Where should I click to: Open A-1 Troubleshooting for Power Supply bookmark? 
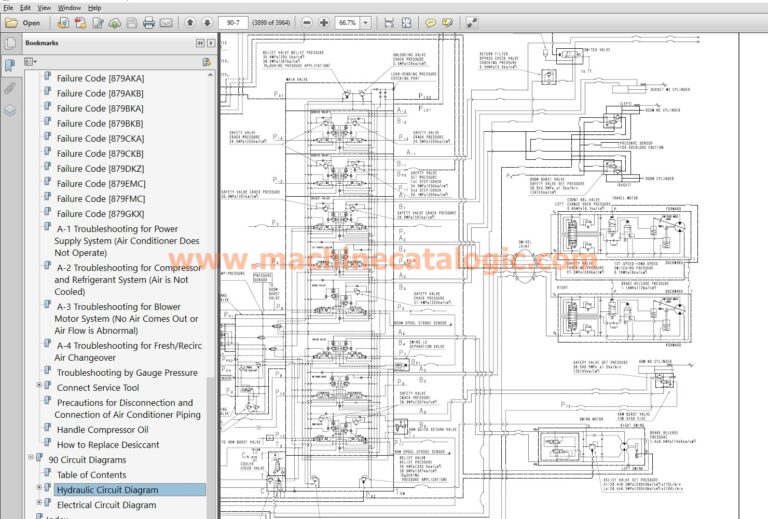pyautogui.click(x=127, y=241)
